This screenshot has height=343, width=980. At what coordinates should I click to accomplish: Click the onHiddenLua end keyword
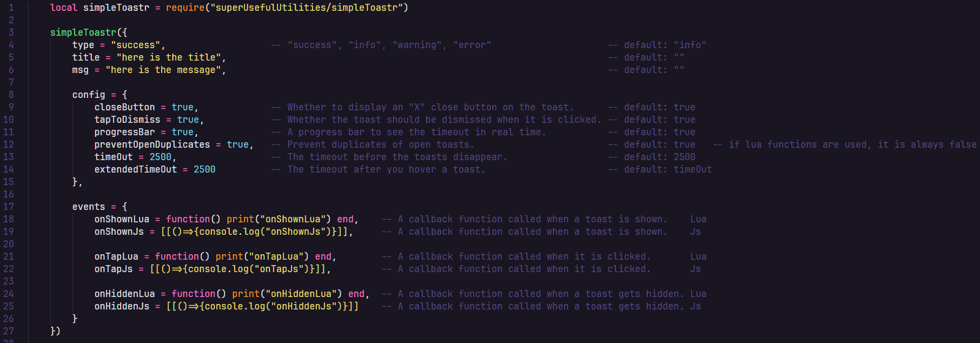(356, 294)
